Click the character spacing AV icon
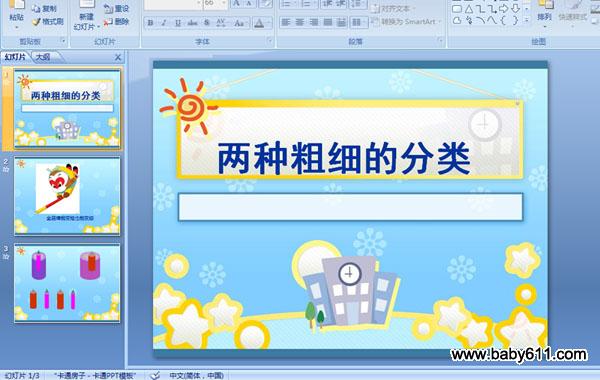The height and width of the screenshot is (380, 600). coord(221,23)
